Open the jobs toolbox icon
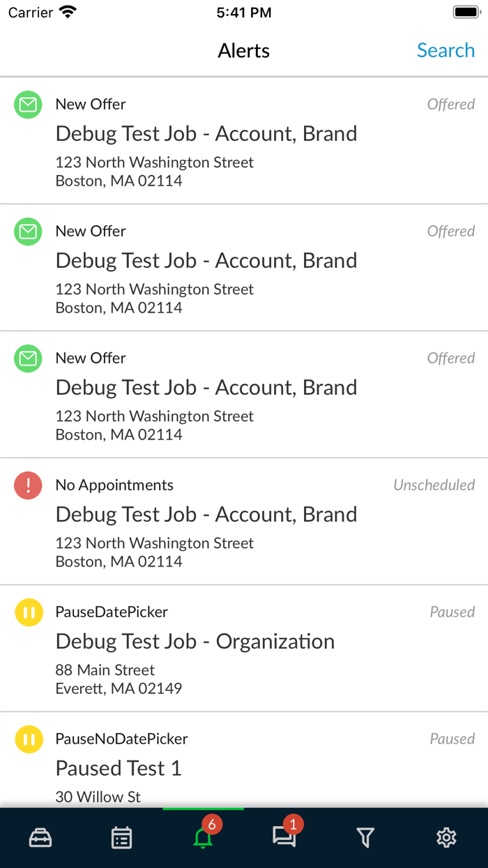The image size is (488, 868). click(x=40, y=837)
